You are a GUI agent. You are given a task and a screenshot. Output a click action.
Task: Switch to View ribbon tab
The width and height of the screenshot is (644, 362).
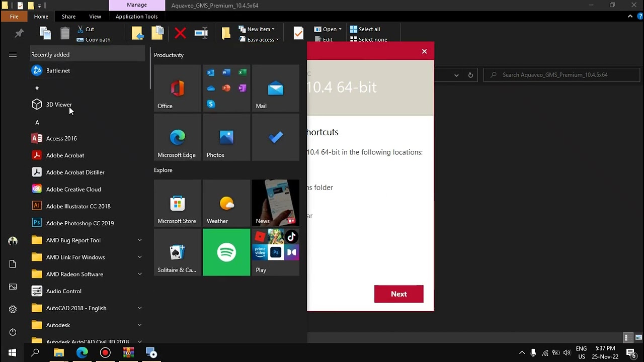click(95, 17)
